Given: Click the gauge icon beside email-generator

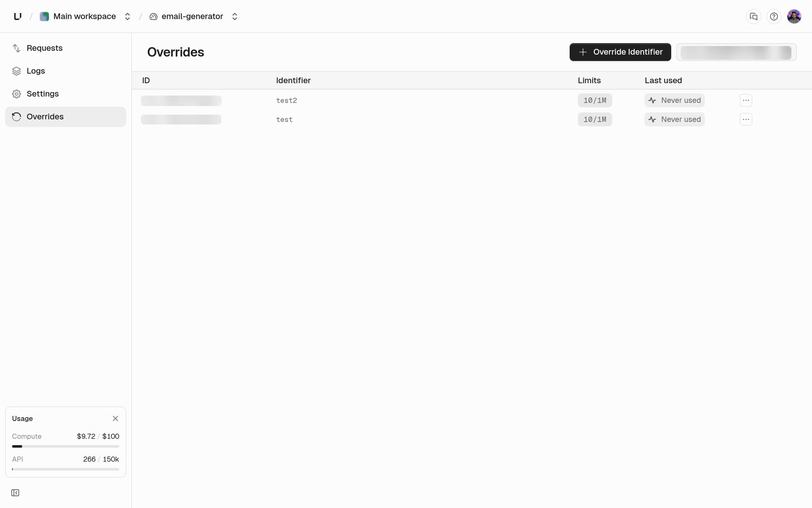Looking at the screenshot, I should (x=153, y=17).
